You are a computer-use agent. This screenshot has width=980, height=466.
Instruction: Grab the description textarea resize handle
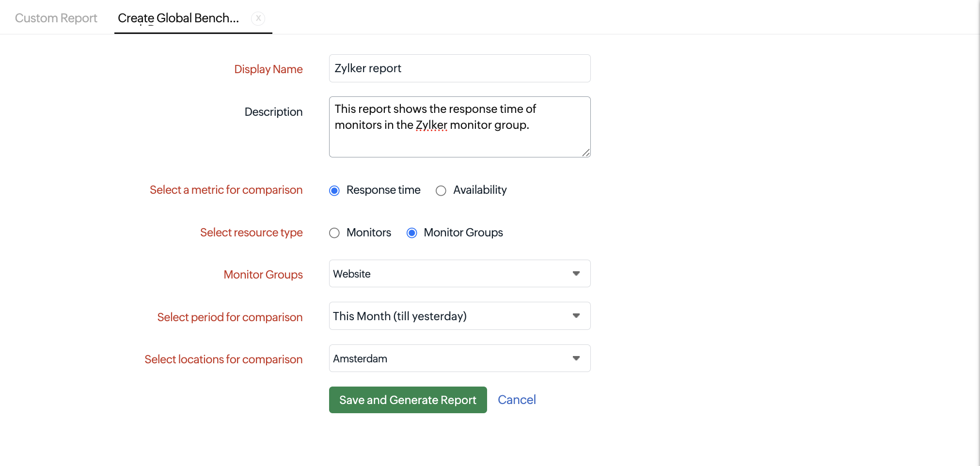tap(586, 153)
